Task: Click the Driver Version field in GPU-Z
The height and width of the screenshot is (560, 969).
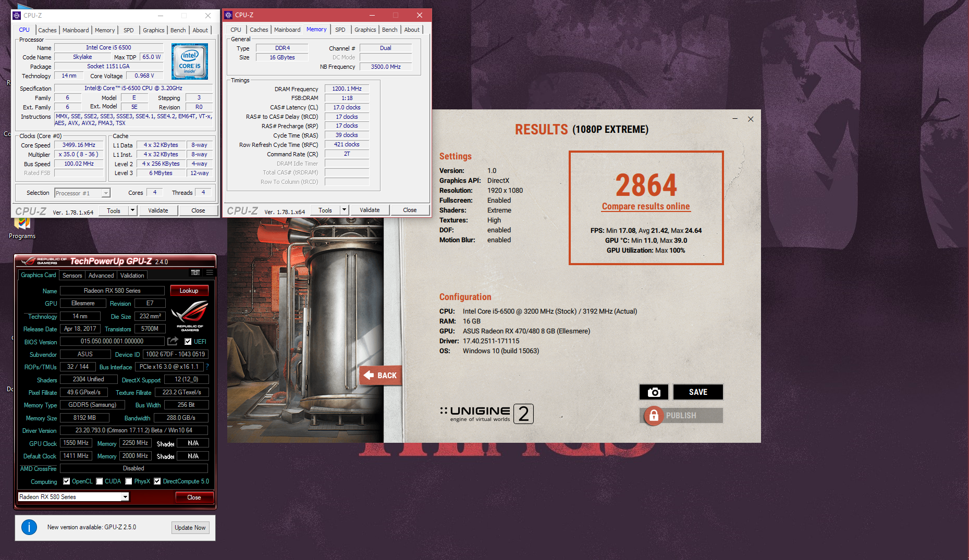Action: pos(134,430)
